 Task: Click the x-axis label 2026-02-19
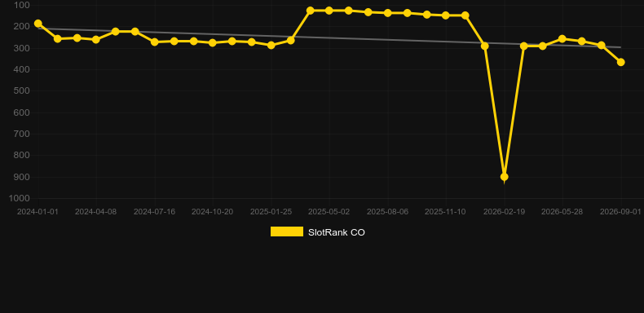505,212
